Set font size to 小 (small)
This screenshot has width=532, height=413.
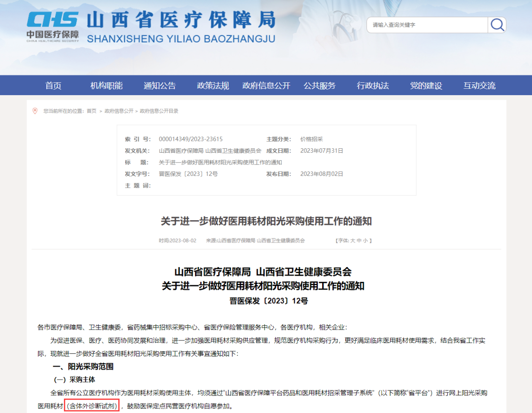click(365, 241)
